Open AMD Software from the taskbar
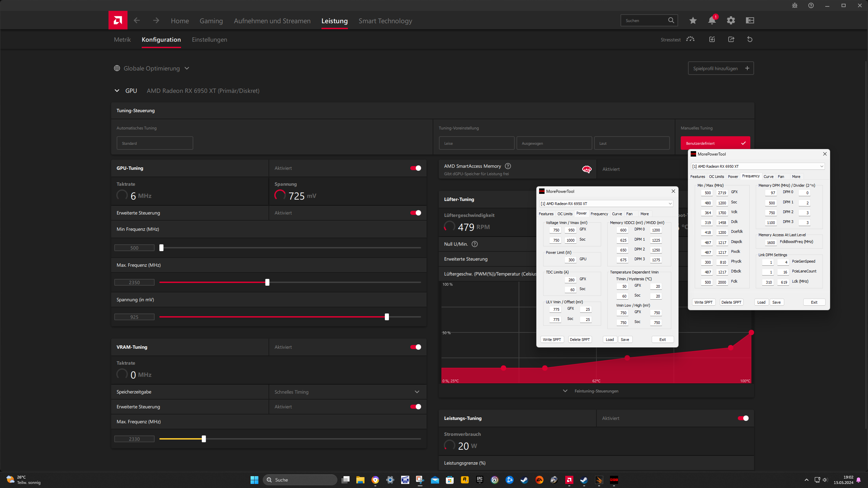This screenshot has height=488, width=868. [569, 480]
